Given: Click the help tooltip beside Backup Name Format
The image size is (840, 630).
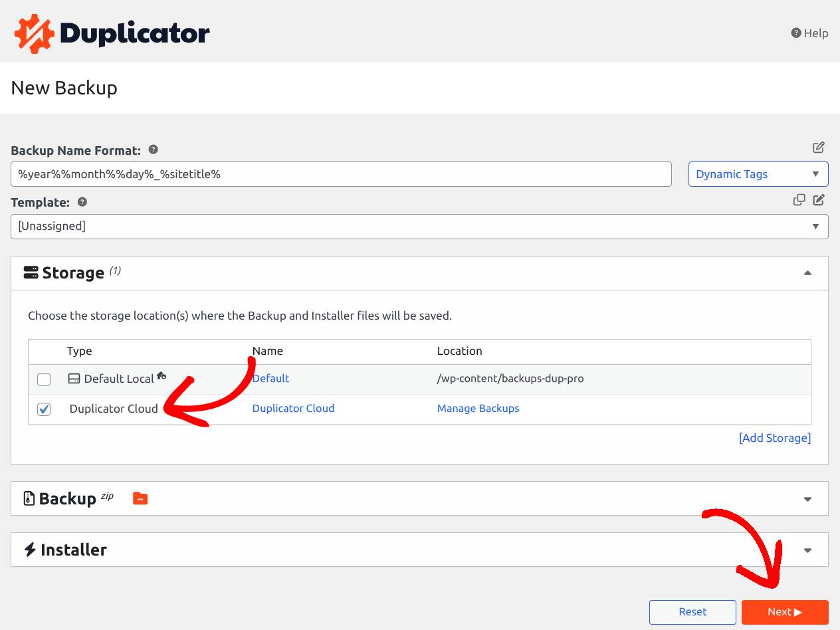Looking at the screenshot, I should click(152, 150).
